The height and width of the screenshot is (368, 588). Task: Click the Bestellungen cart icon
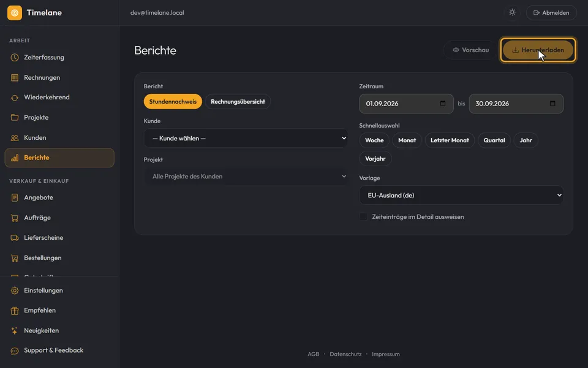15,258
